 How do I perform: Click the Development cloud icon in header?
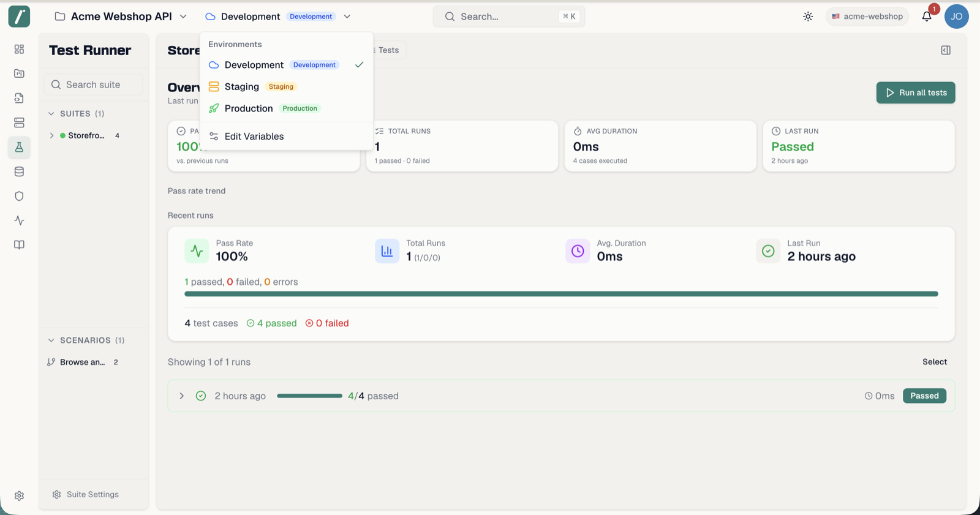pyautogui.click(x=210, y=17)
